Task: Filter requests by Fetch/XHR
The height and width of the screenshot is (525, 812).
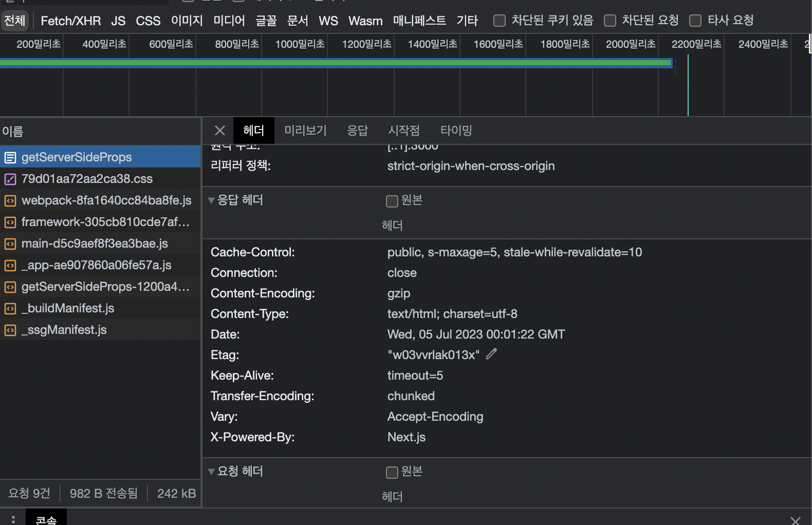Action: coord(71,21)
